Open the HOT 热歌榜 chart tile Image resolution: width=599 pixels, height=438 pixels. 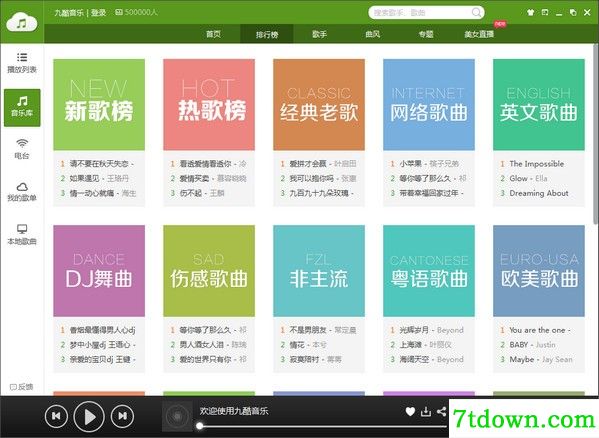click(x=209, y=104)
